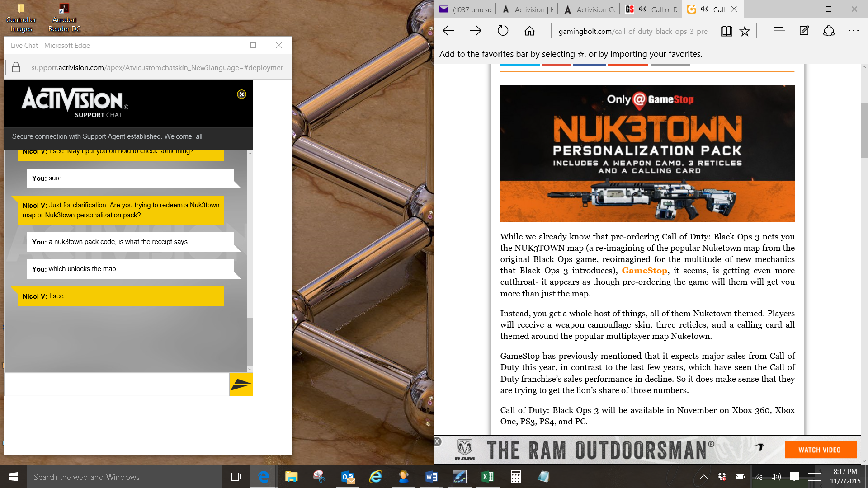Go forward in the Edge browser
This screenshot has width=868, height=488.
click(x=476, y=31)
